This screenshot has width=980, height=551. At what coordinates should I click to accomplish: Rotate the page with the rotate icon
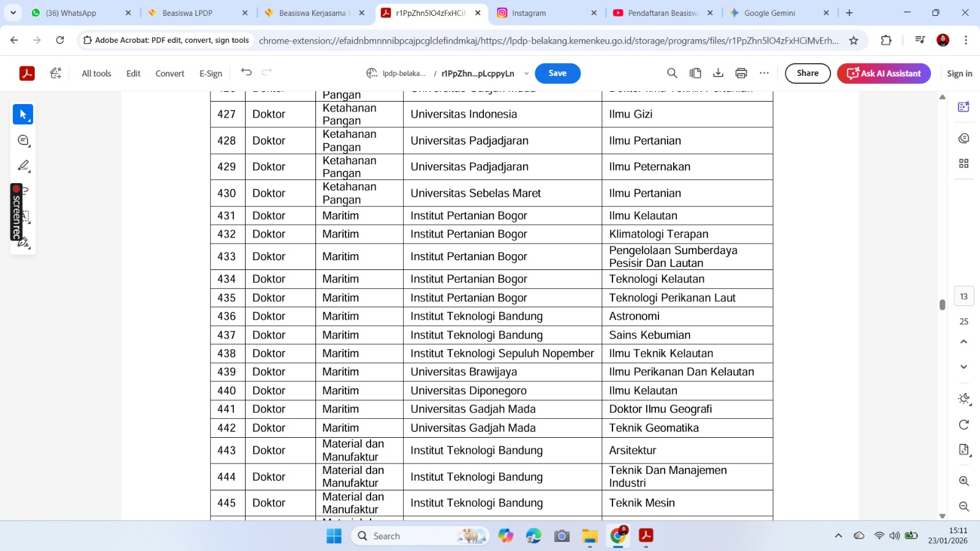[x=963, y=425]
